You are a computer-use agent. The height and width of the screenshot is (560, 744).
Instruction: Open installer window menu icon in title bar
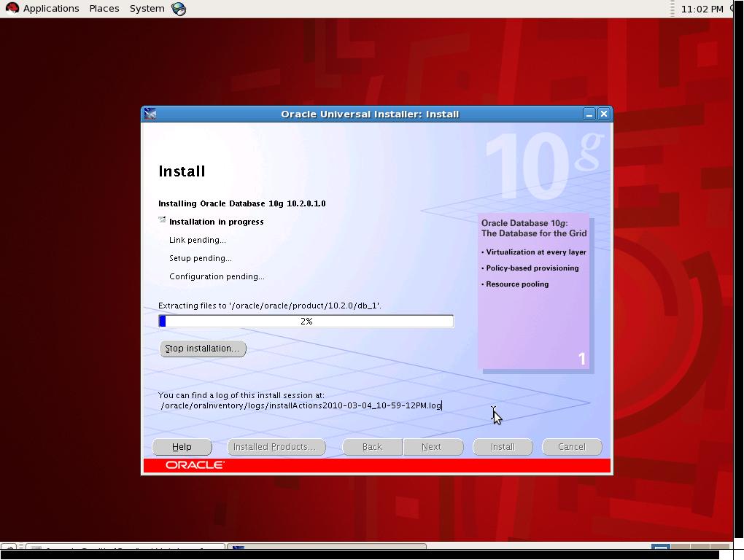click(x=150, y=114)
